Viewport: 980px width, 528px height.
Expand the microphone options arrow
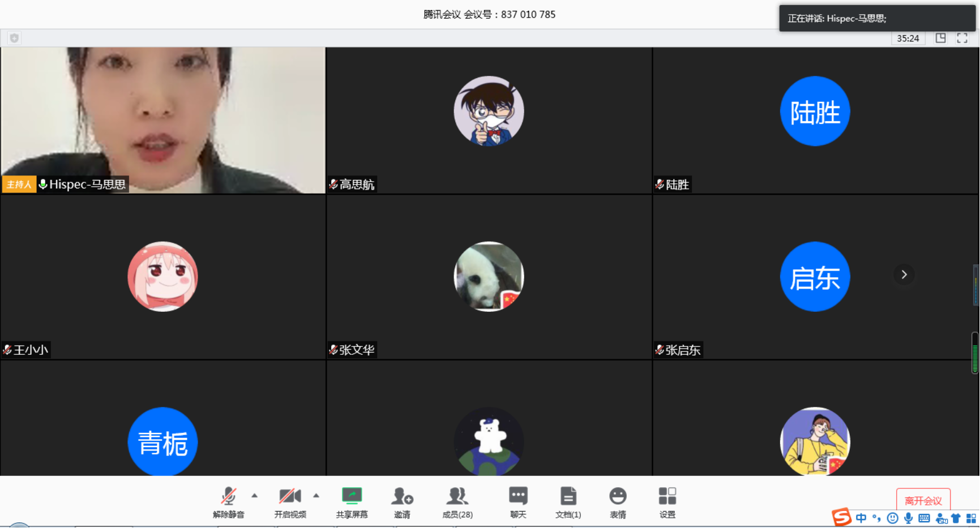(254, 495)
